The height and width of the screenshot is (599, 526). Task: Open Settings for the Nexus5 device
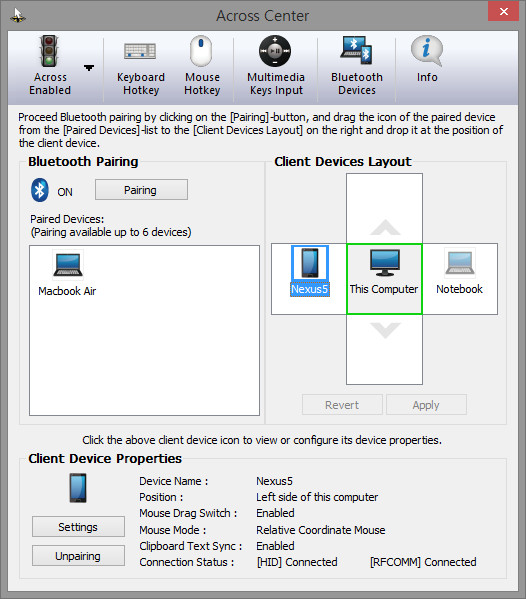78,527
